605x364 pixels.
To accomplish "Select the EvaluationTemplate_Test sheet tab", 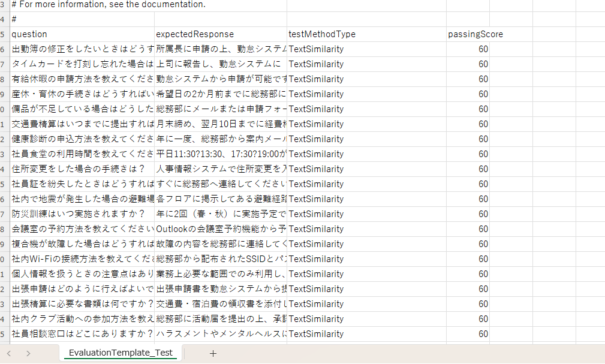I will (121, 353).
